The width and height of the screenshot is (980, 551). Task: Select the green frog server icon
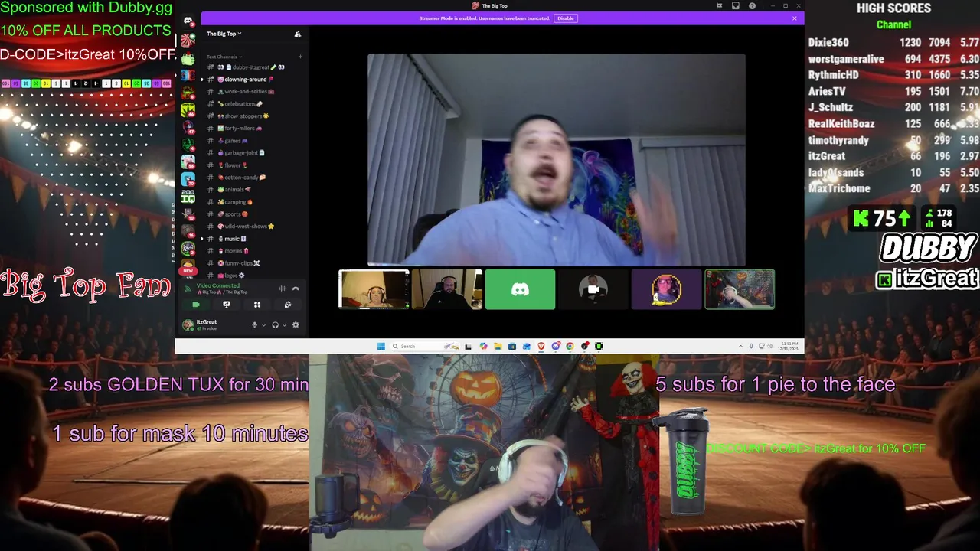[188, 59]
